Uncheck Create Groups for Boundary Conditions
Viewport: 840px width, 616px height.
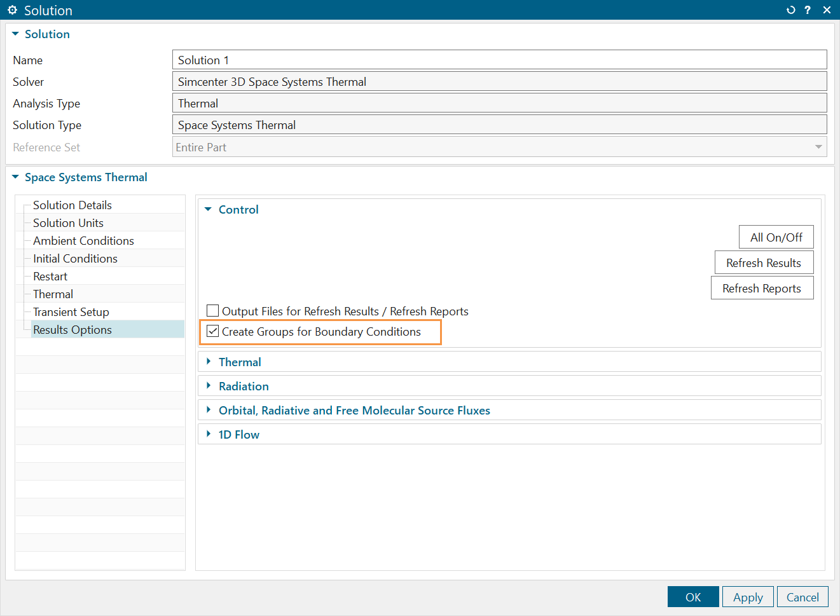pyautogui.click(x=213, y=331)
